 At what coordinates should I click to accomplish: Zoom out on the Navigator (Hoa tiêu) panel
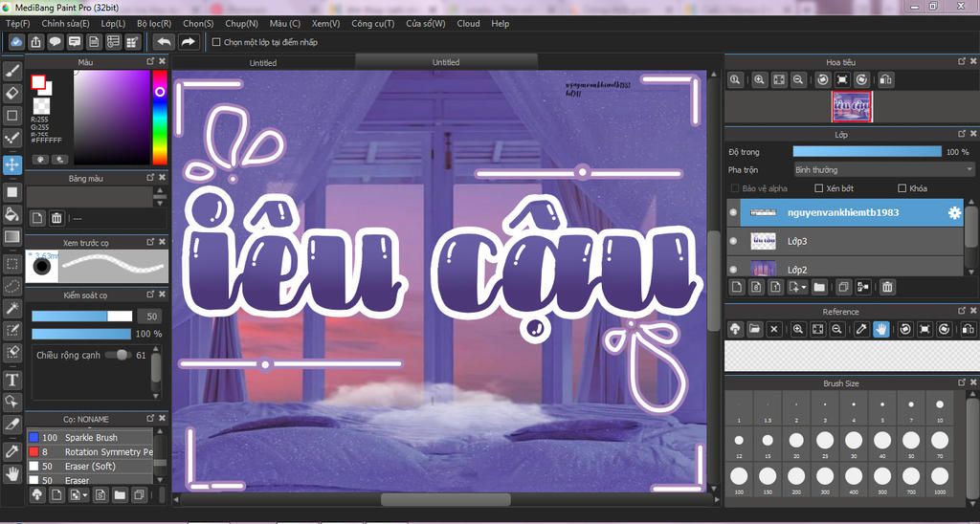(x=797, y=80)
